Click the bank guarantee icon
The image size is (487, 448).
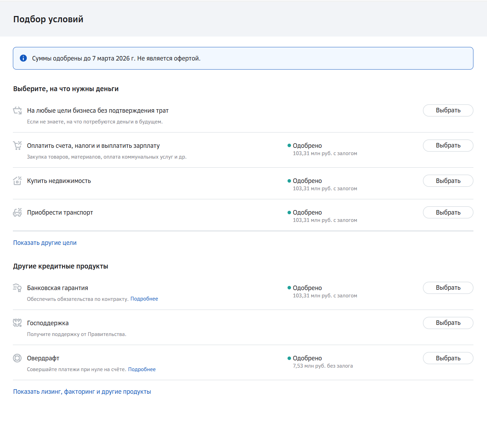coord(17,288)
